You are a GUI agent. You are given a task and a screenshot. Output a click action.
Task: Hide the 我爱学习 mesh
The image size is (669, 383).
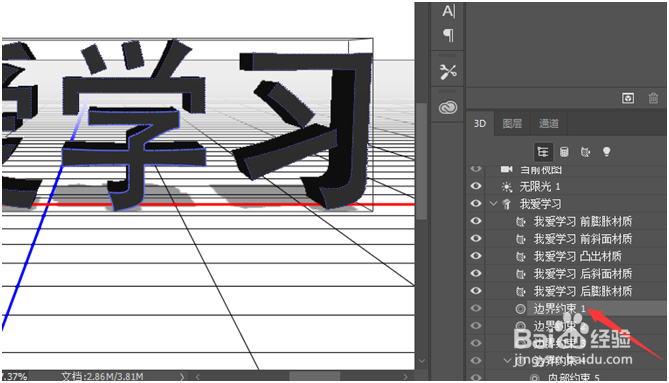(476, 204)
